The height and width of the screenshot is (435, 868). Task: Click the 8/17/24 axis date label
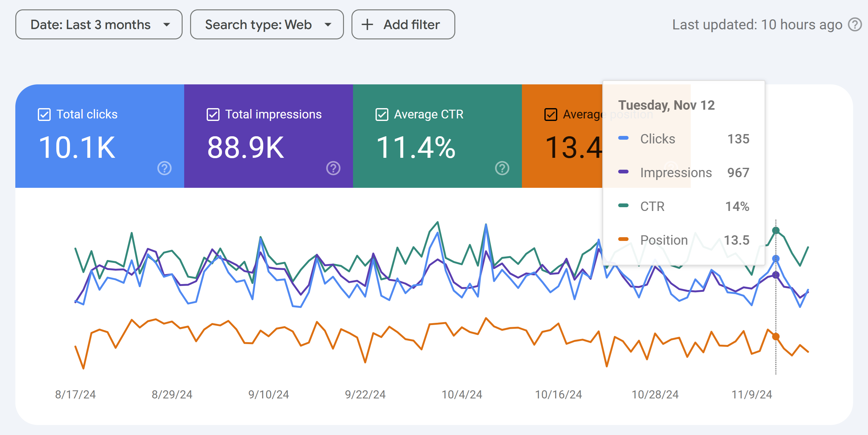(75, 394)
